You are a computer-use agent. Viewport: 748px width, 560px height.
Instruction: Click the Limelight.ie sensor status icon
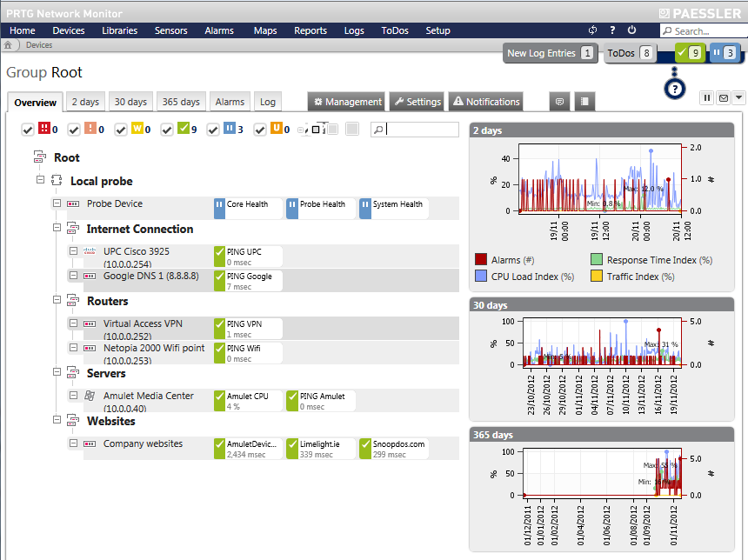pos(292,449)
